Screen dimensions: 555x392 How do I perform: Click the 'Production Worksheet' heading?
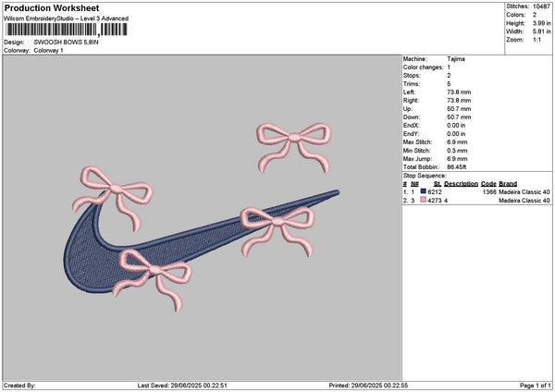click(x=52, y=7)
